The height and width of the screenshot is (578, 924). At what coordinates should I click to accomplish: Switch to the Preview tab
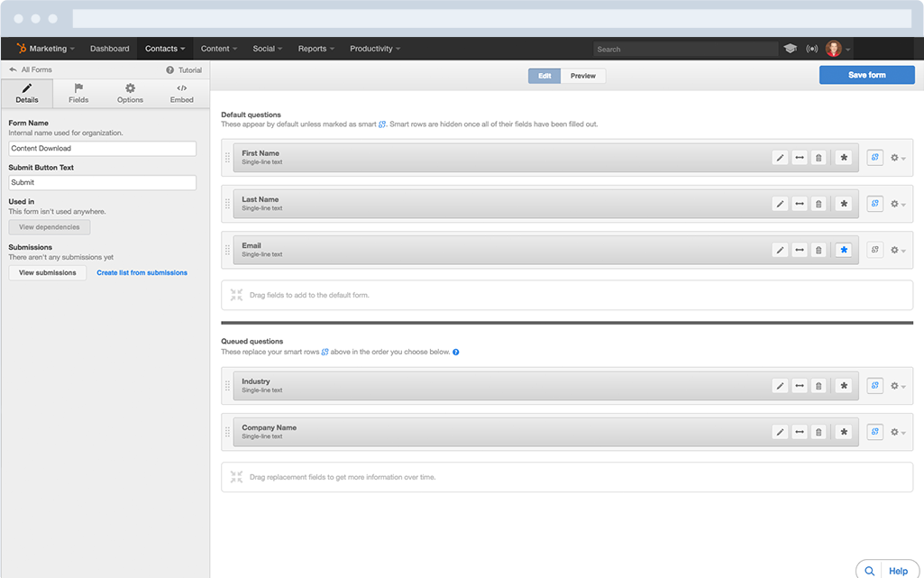click(x=582, y=76)
